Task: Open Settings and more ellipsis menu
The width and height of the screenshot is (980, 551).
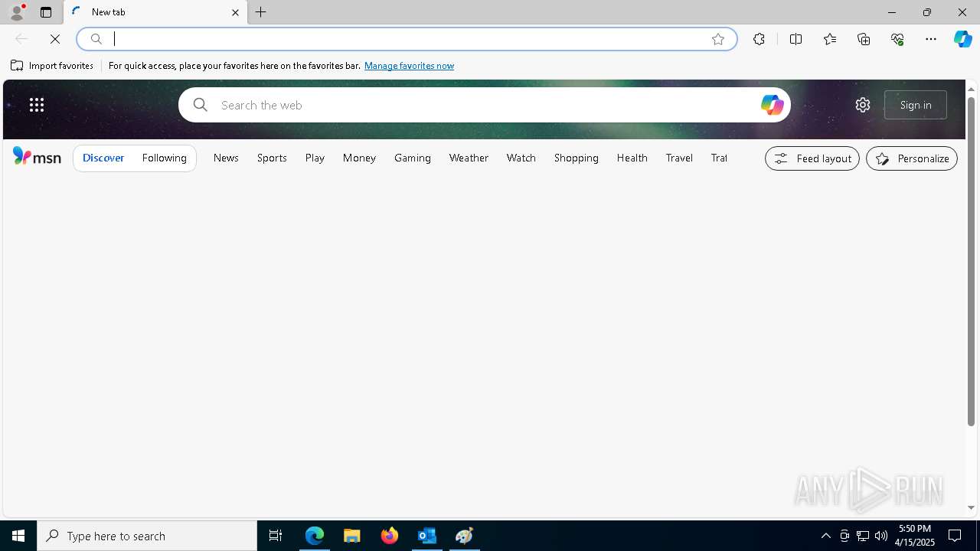Action: coord(931,39)
